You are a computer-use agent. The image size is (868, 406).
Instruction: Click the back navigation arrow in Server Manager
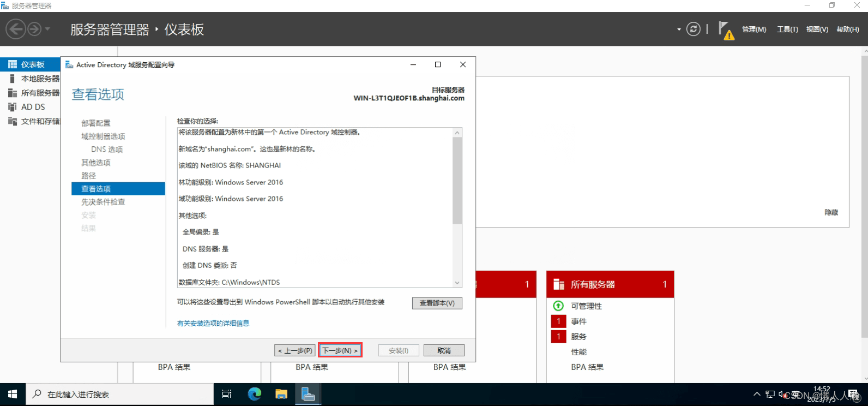click(16, 29)
